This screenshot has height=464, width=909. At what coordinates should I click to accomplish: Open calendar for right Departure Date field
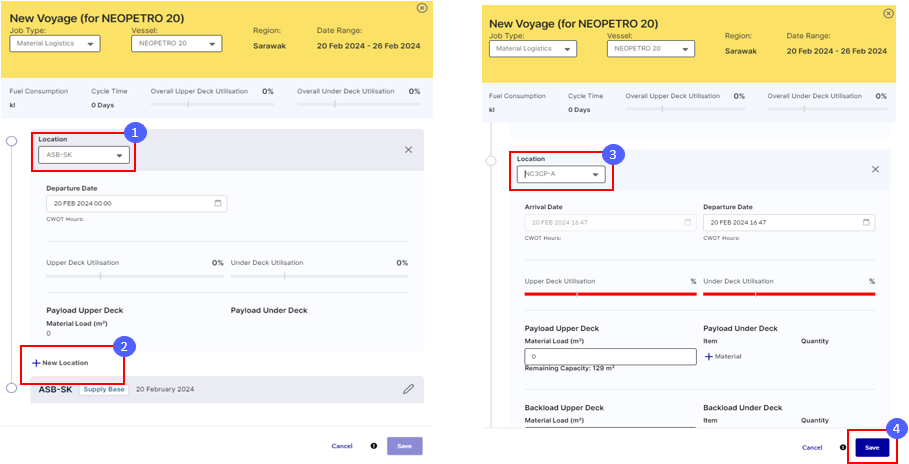click(866, 223)
